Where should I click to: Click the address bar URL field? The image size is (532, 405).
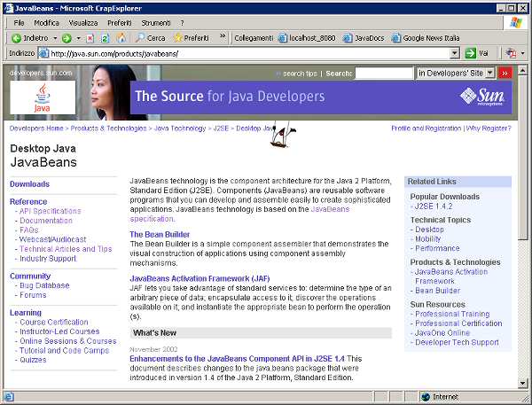[x=249, y=53]
